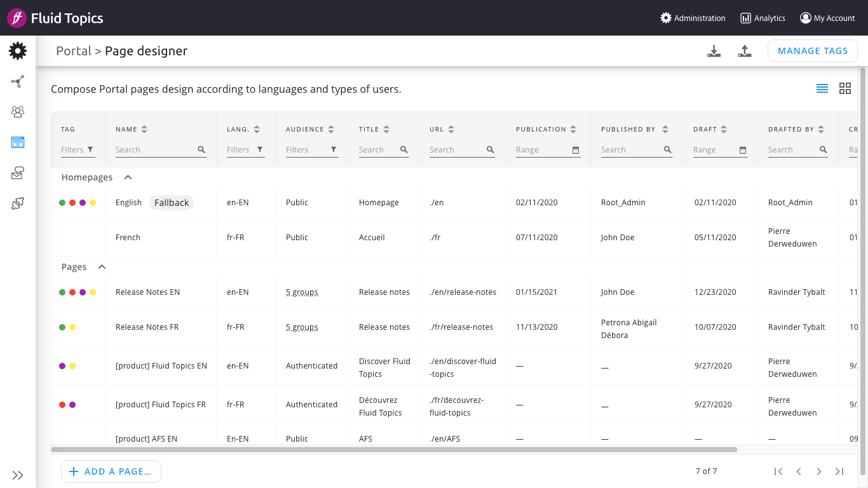Image resolution: width=868 pixels, height=488 pixels.
Task: Sort by the Published By column
Action: [x=665, y=129]
